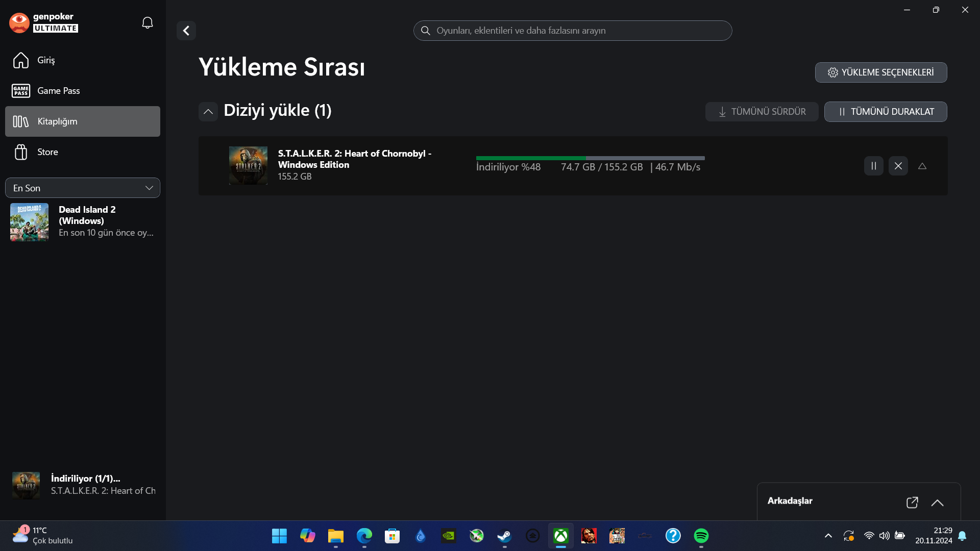Open Dead Island 2 (Windows) in sidebar

[83, 222]
